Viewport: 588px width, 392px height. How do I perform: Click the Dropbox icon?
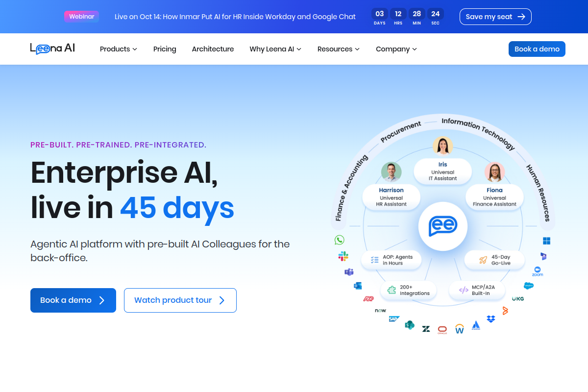[491, 319]
